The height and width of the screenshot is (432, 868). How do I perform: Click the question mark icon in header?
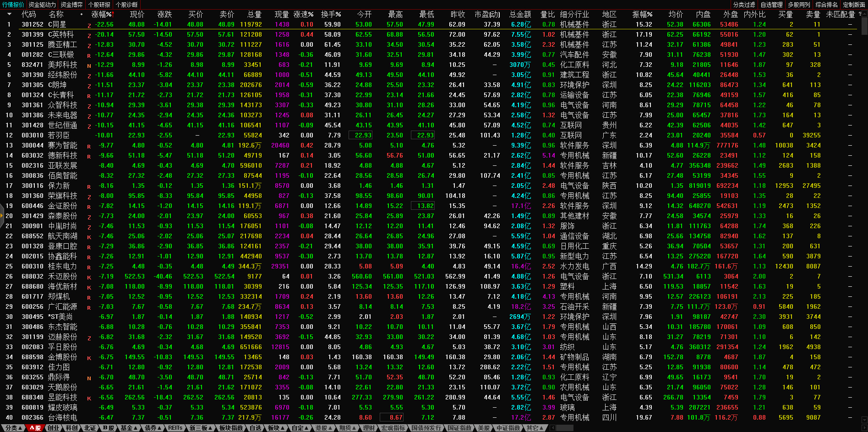click(x=860, y=14)
